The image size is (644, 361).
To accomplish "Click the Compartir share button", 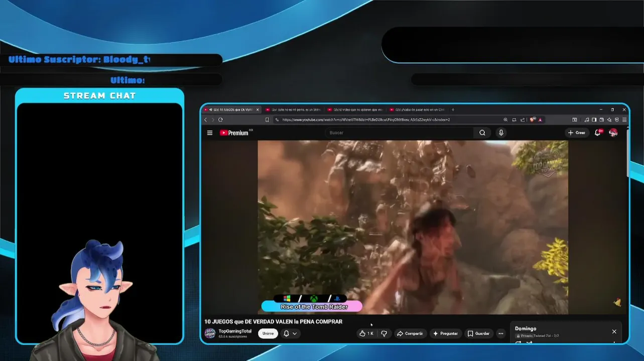I will pyautogui.click(x=410, y=333).
